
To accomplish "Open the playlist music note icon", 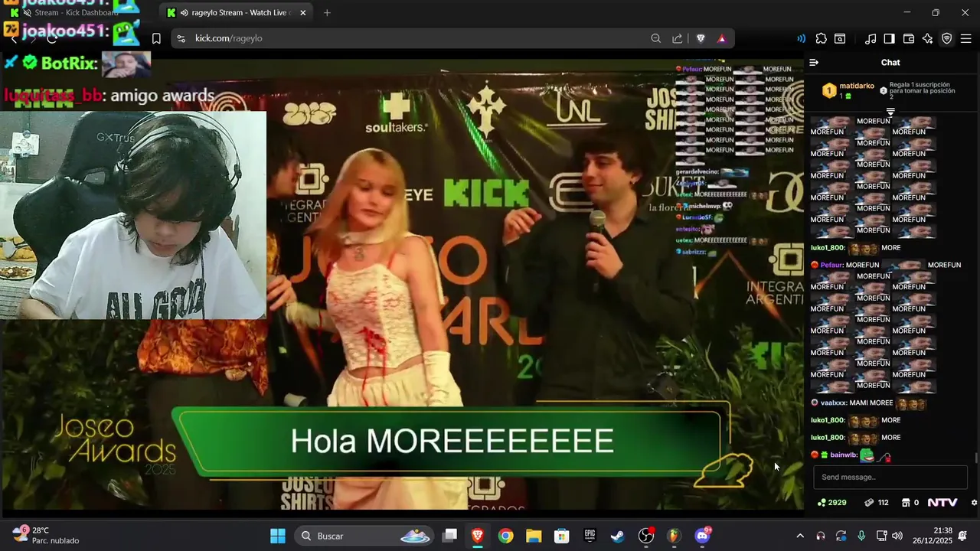I will (x=871, y=38).
